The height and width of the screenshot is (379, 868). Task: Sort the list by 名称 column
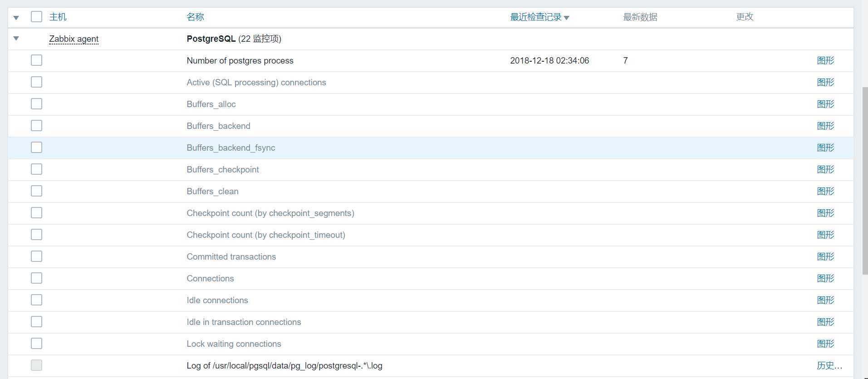(x=195, y=17)
